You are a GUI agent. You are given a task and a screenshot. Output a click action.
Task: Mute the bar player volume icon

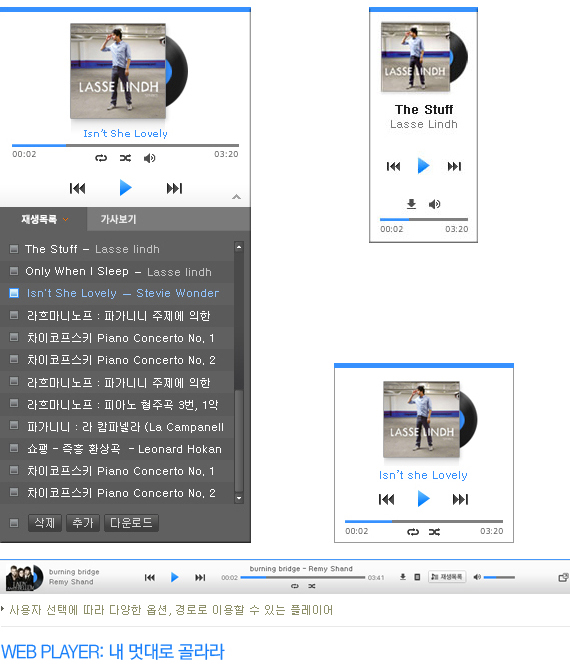pos(477,577)
